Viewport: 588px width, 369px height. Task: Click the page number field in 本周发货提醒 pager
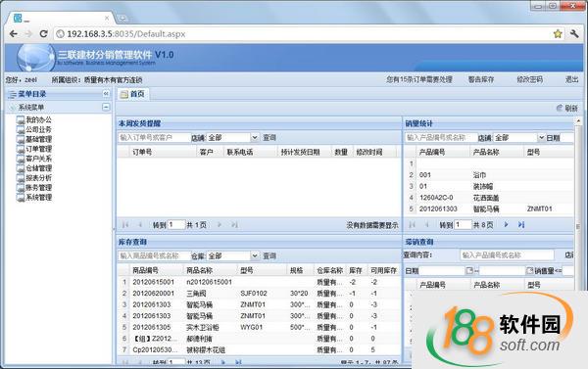coord(176,225)
